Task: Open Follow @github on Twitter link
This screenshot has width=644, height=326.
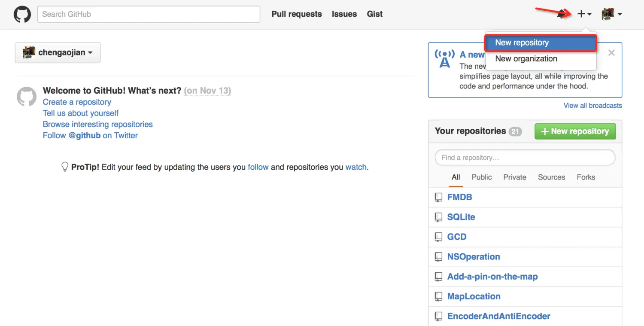Action: click(90, 136)
